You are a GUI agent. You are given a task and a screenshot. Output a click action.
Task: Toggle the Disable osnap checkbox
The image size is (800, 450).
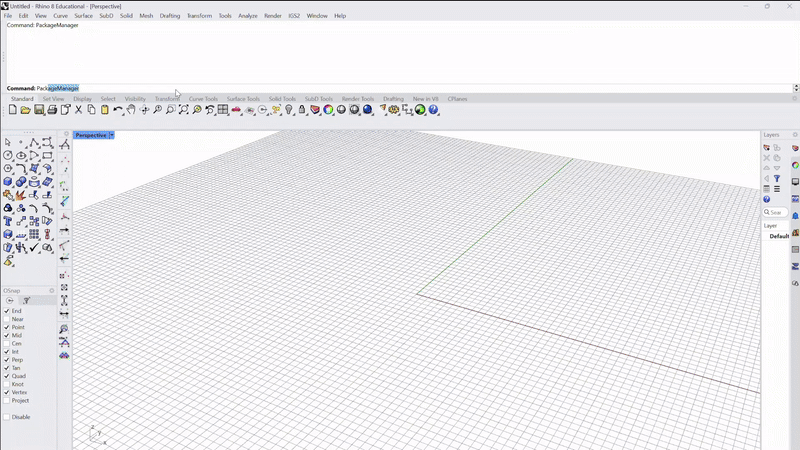tap(7, 417)
